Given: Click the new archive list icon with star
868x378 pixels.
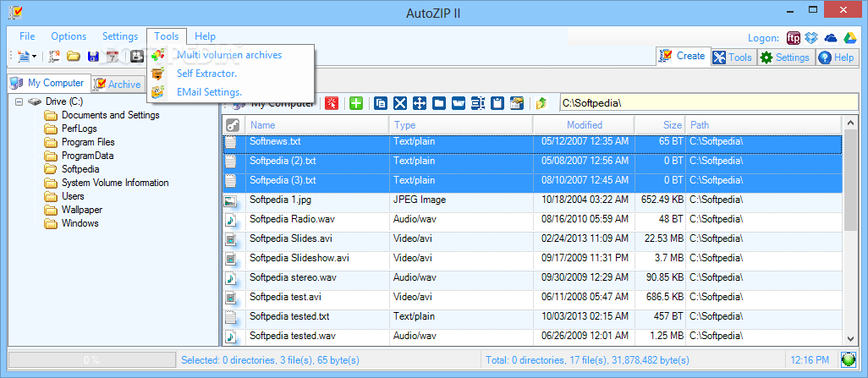Looking at the screenshot, I should 54,56.
